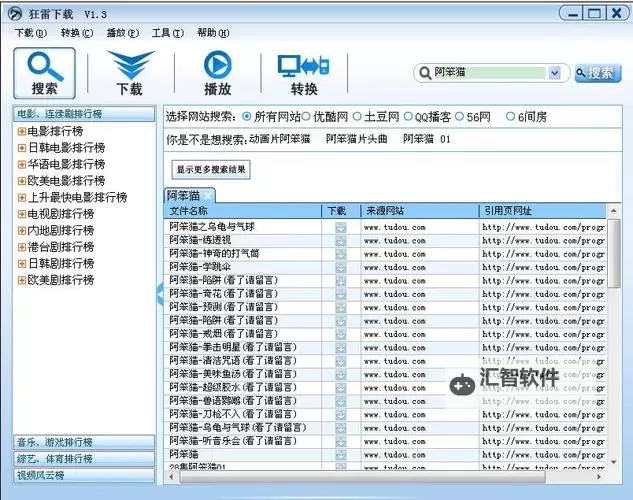The width and height of the screenshot is (633, 500).
Task: Expand the 电视剧排行榜 tree node
Action: (22, 214)
